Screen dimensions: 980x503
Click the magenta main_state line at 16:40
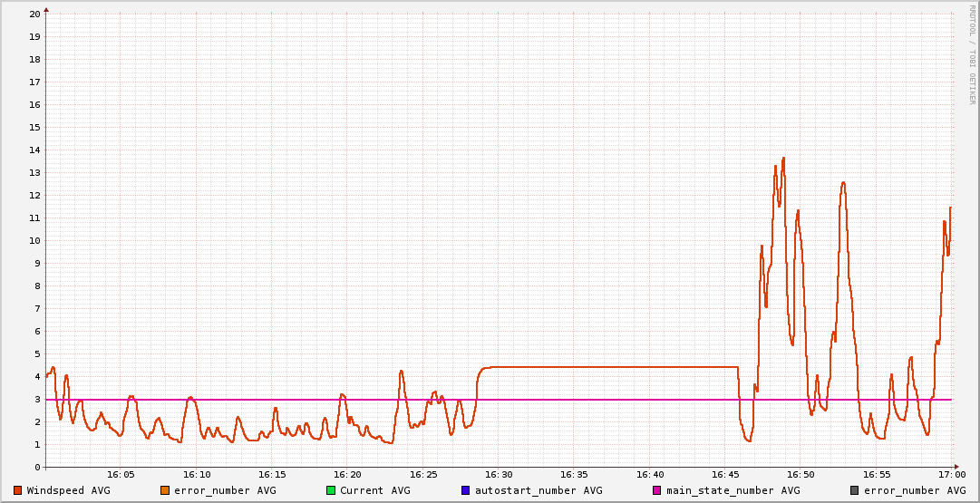[x=650, y=400]
